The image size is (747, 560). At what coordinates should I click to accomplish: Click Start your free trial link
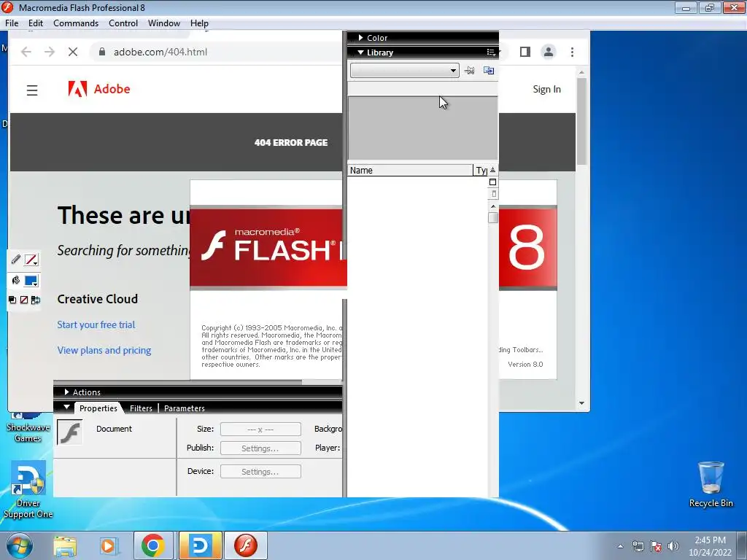point(96,324)
